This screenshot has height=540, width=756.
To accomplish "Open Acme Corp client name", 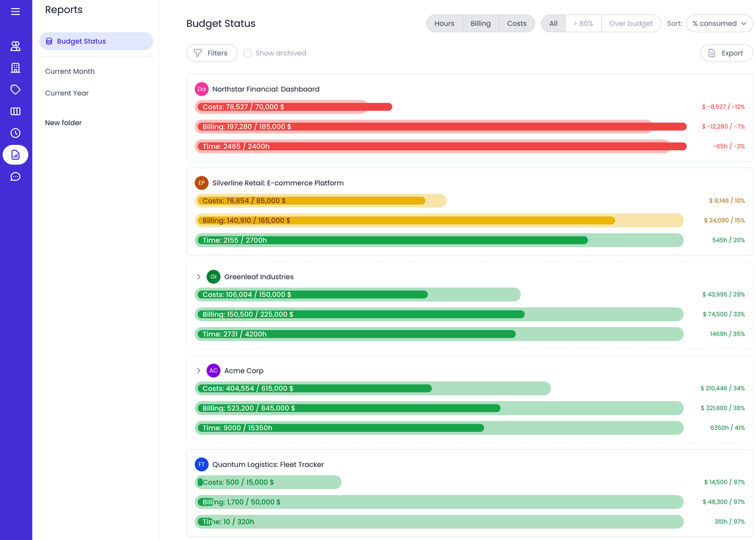I will point(244,371).
